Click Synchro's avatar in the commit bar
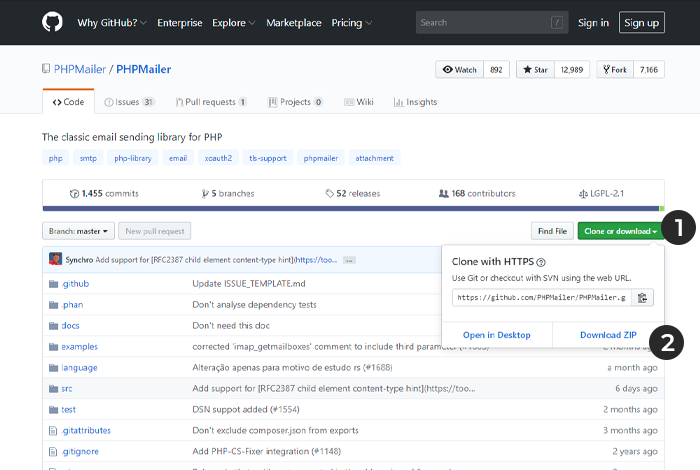Viewport: 700px width, 470px height. [x=55, y=259]
